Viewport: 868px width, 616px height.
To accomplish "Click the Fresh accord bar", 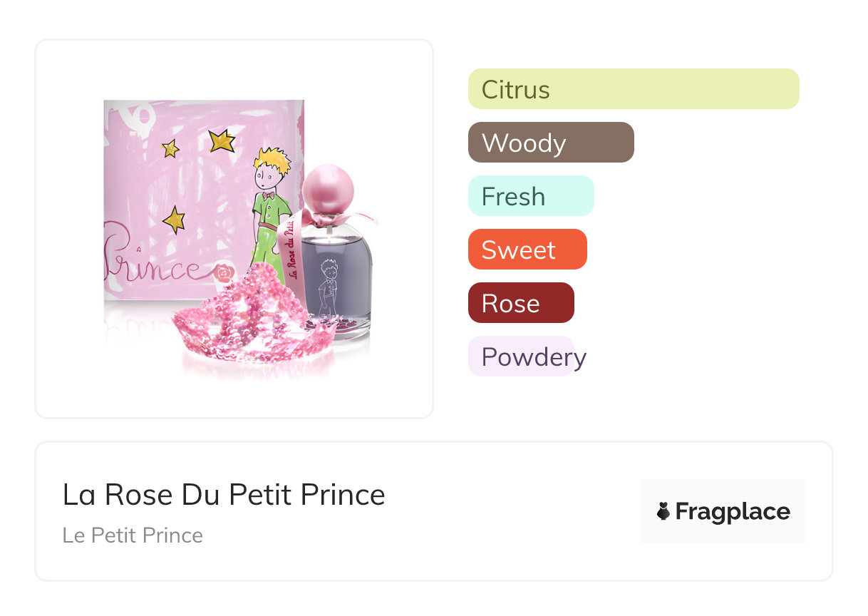I will (x=531, y=196).
